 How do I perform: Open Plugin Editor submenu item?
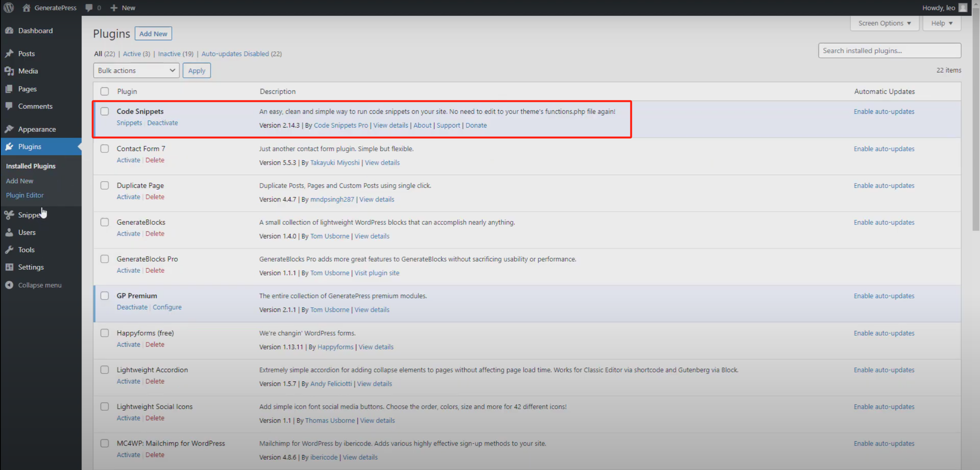pyautogui.click(x=25, y=195)
